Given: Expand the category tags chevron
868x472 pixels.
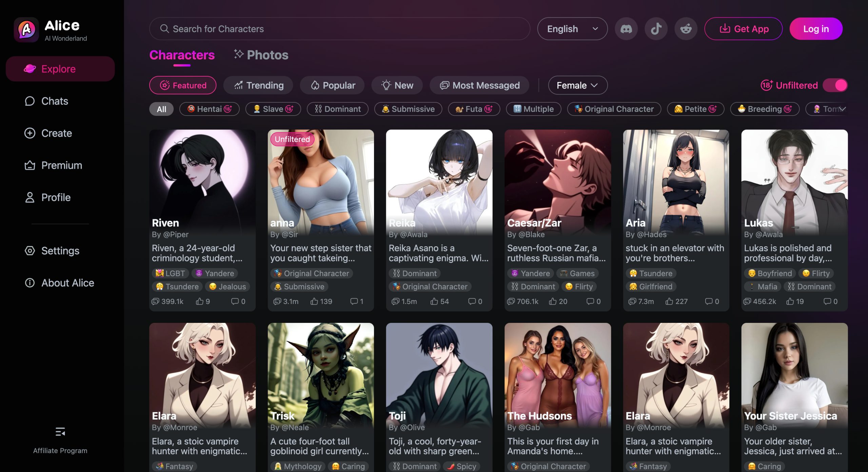Looking at the screenshot, I should tap(843, 109).
